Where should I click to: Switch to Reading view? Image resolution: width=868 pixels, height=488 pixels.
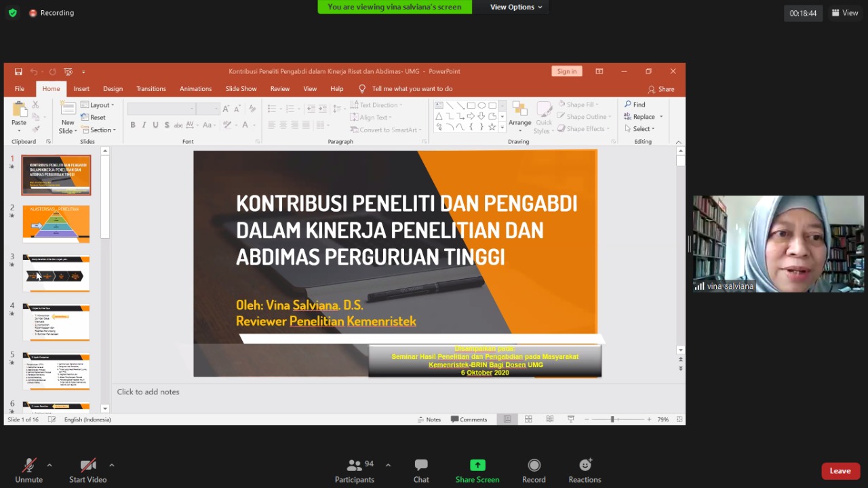(x=550, y=419)
